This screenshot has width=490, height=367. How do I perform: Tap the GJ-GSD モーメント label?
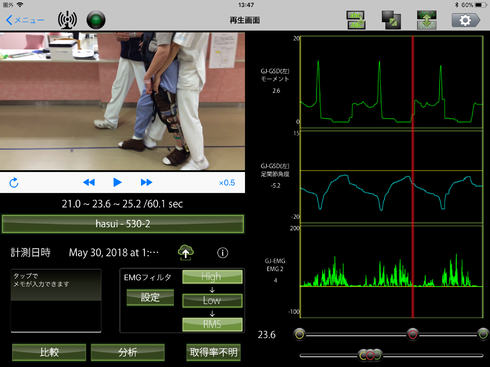pos(275,75)
